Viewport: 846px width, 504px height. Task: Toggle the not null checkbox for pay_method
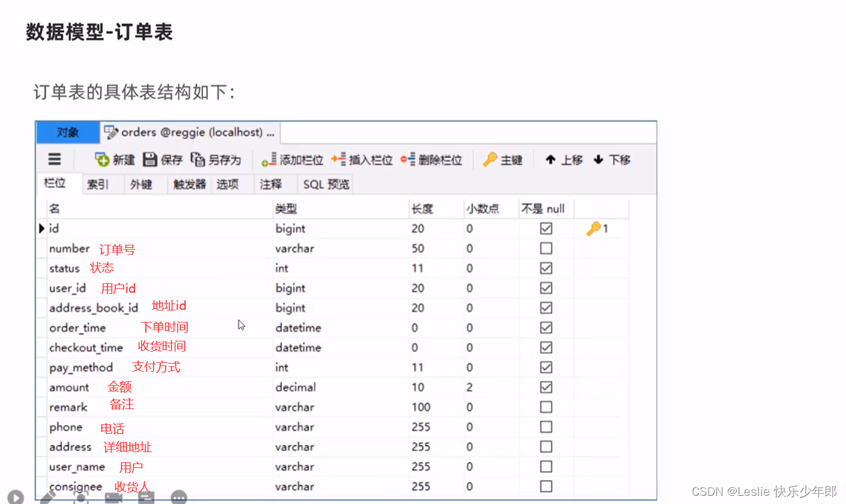[546, 367]
